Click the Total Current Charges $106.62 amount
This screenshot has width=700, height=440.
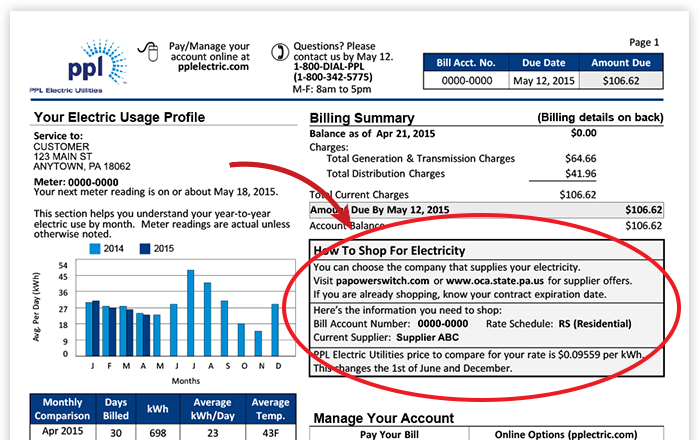(578, 195)
